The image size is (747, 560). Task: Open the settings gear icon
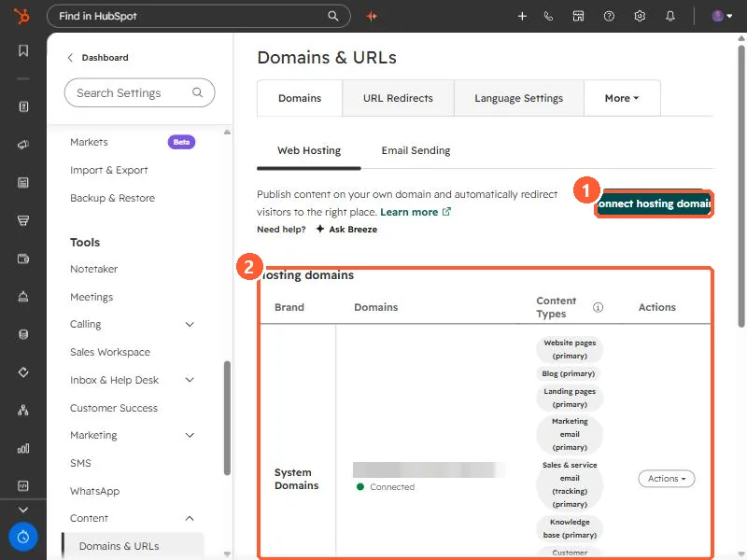pyautogui.click(x=640, y=16)
